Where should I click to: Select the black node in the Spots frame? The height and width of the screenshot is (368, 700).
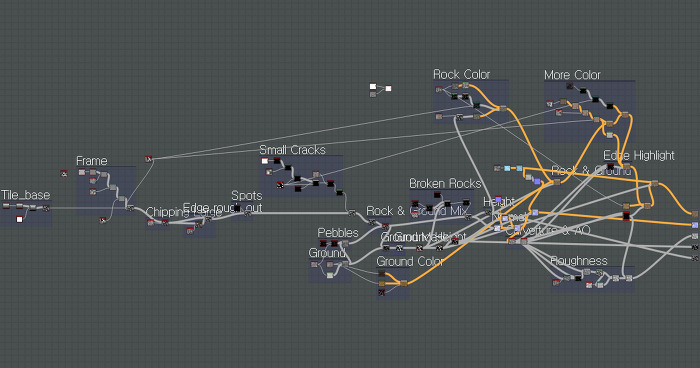pos(237,208)
